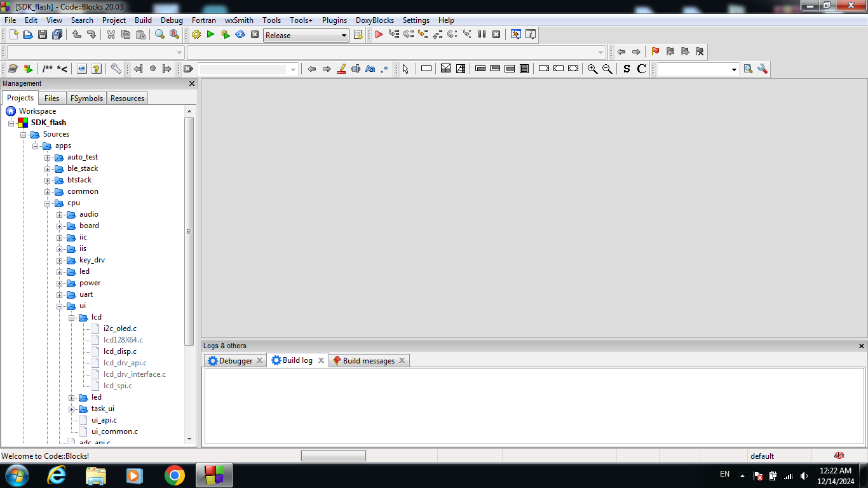Open debugger Various info icon
Viewport: 868px width, 488px height.
pyautogui.click(x=531, y=34)
